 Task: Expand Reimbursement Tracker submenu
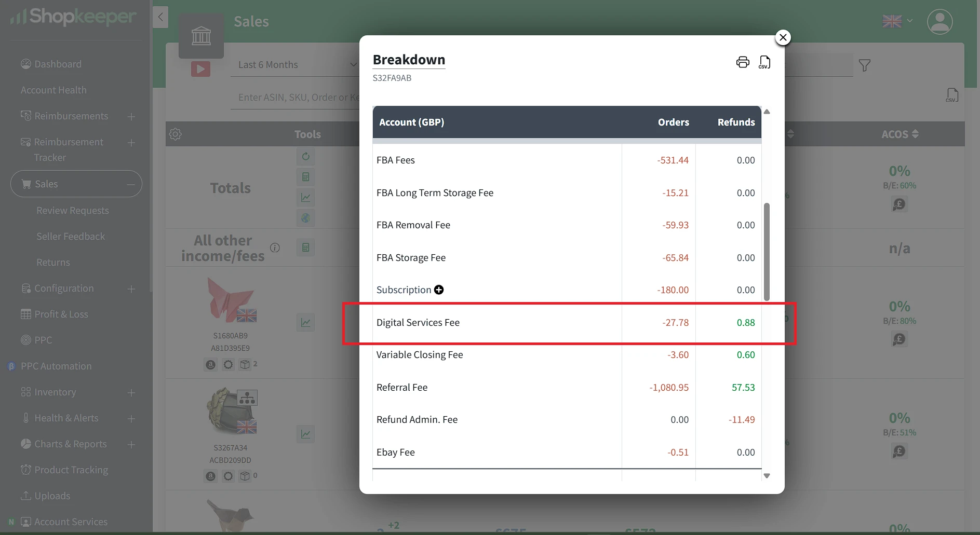131,143
